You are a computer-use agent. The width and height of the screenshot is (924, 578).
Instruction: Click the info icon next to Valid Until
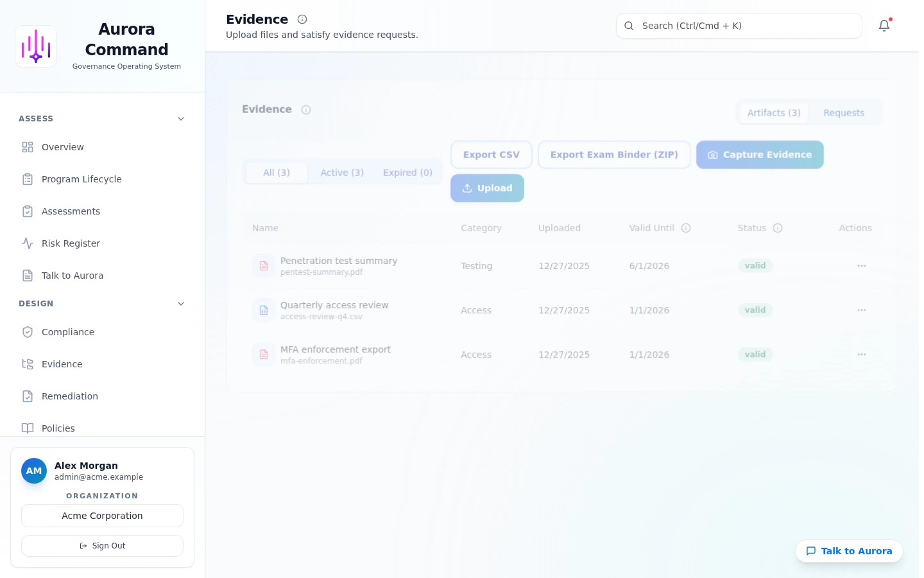point(686,228)
